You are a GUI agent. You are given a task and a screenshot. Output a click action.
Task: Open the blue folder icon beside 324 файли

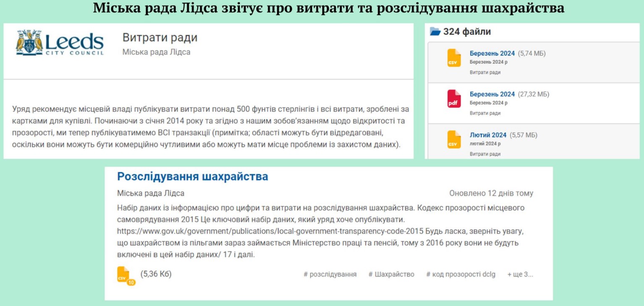(435, 31)
